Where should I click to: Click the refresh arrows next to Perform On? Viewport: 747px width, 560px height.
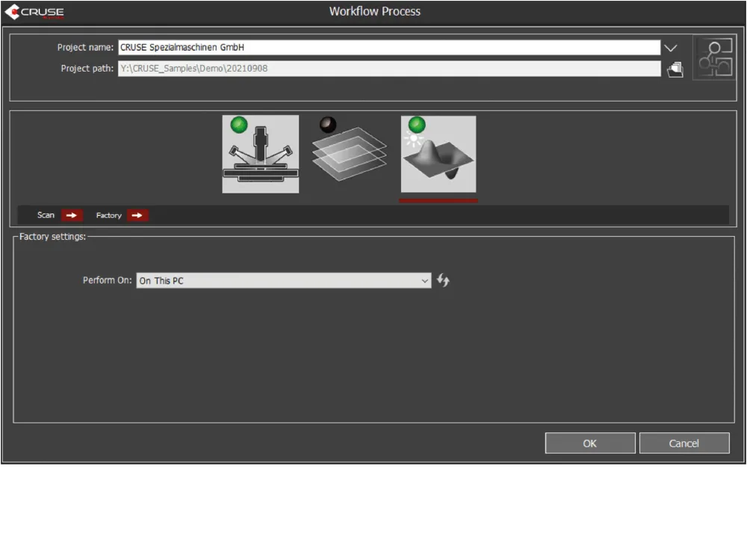click(444, 281)
